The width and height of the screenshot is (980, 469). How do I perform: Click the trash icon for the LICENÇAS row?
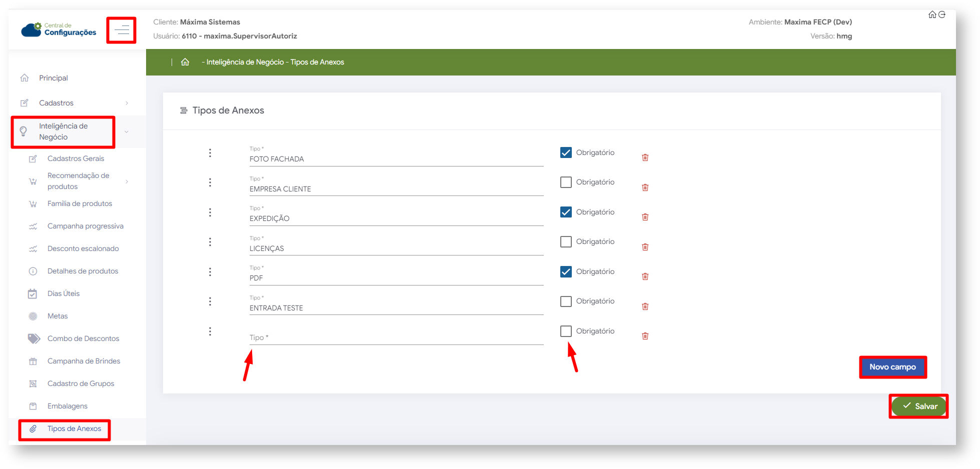click(645, 247)
